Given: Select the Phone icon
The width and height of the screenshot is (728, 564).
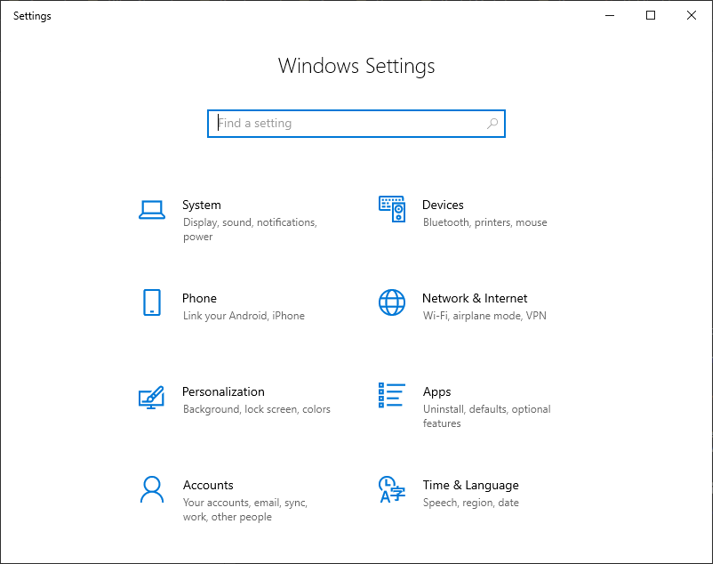Looking at the screenshot, I should (152, 302).
